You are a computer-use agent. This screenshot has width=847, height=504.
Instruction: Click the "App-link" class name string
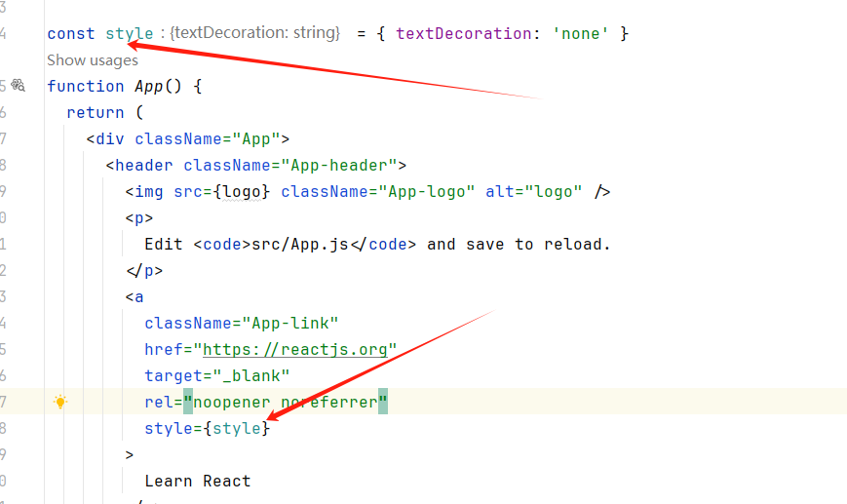(x=290, y=323)
